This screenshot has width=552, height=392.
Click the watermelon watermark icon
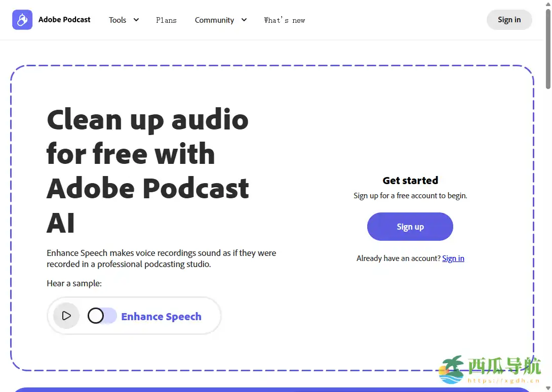[x=451, y=370]
